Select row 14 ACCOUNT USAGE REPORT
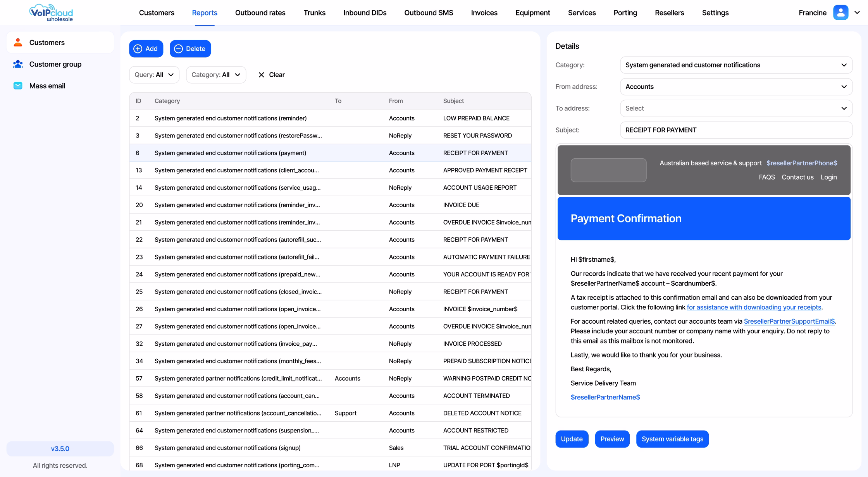The height and width of the screenshot is (477, 868). pyautogui.click(x=330, y=187)
